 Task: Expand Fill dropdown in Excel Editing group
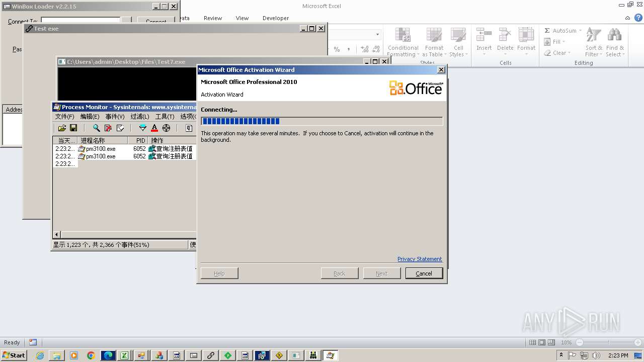[x=563, y=42]
